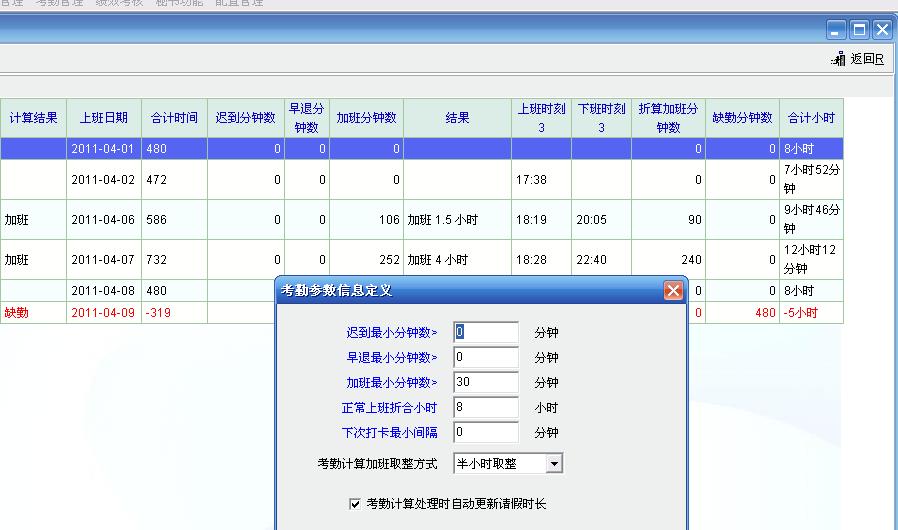The height and width of the screenshot is (530, 898).
Task: Minimize the inner attendance window
Action: pyautogui.click(x=837, y=30)
